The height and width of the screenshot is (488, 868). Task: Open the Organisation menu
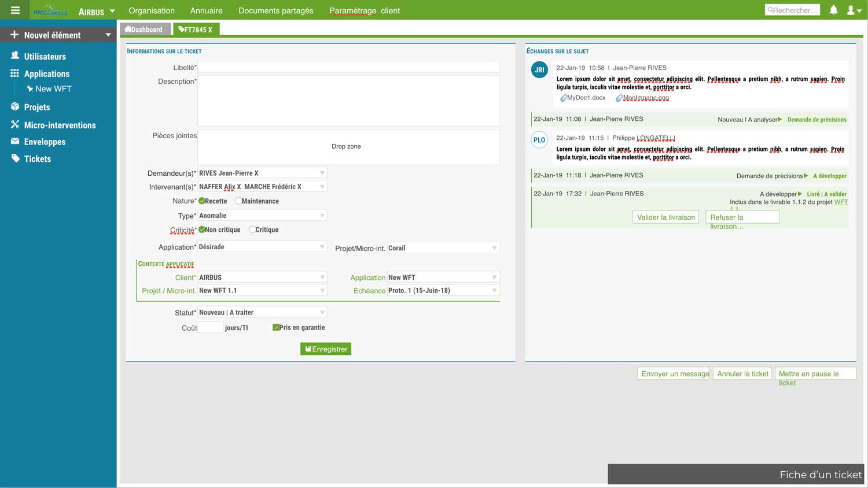[x=152, y=10]
